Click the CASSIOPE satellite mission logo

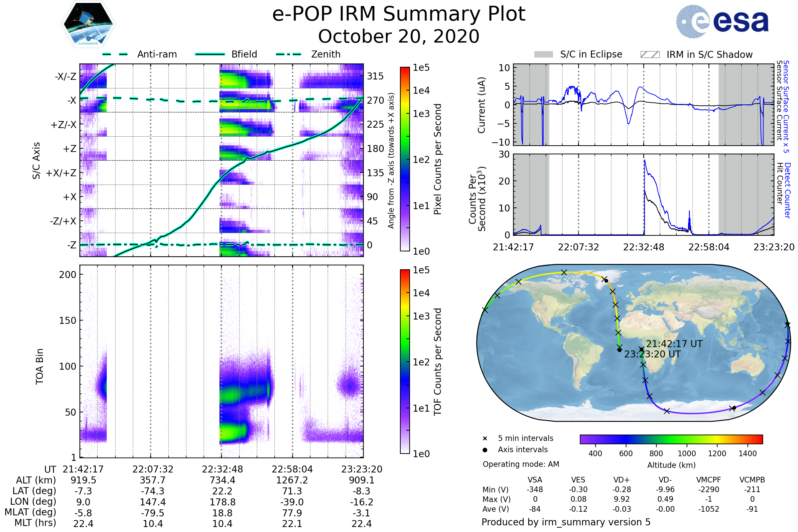(88, 24)
